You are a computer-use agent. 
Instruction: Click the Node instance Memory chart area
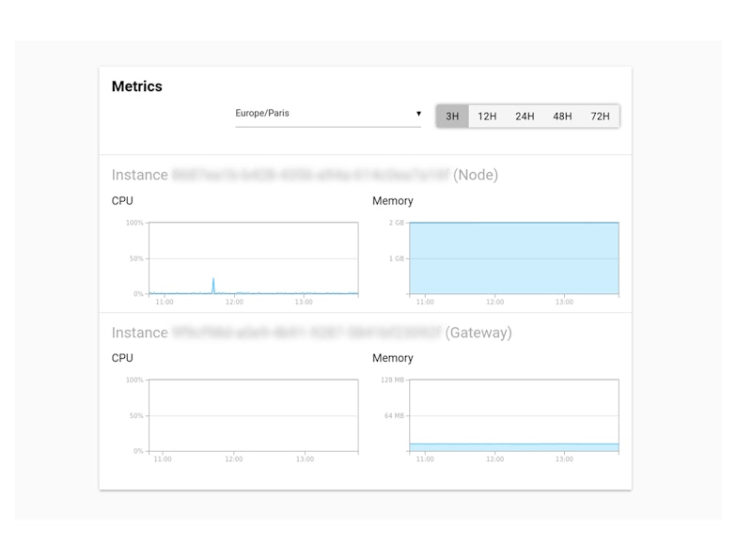514,258
